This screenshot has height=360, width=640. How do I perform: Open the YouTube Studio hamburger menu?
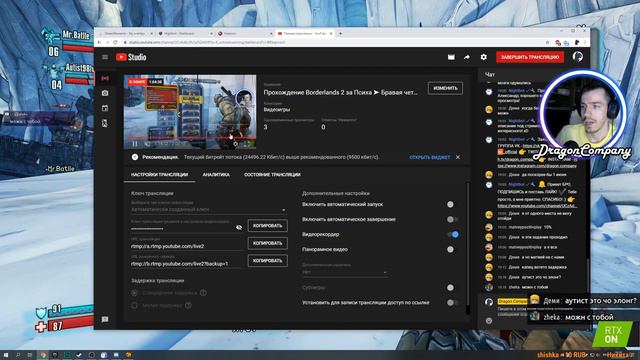105,57
